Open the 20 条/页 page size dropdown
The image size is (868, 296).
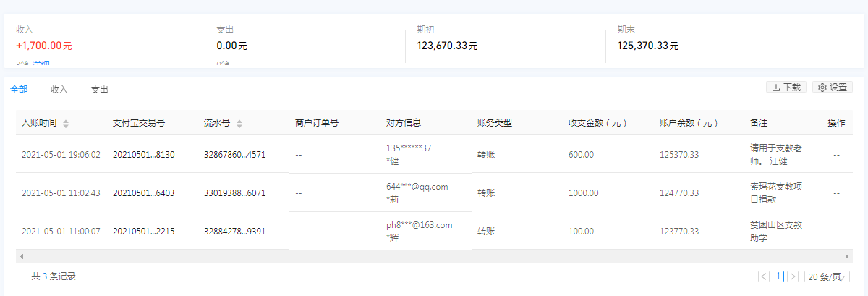tap(827, 276)
